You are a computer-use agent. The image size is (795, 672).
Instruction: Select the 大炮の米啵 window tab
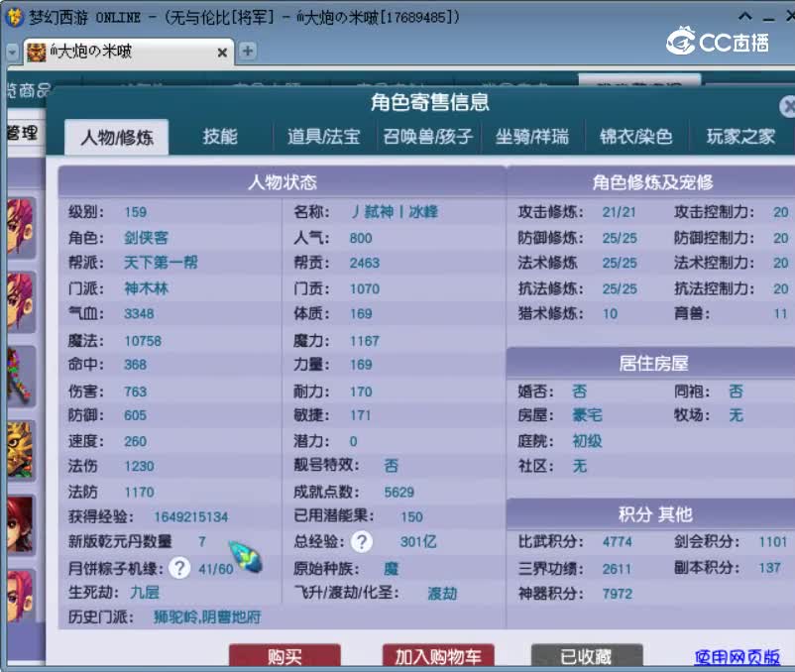pos(129,52)
